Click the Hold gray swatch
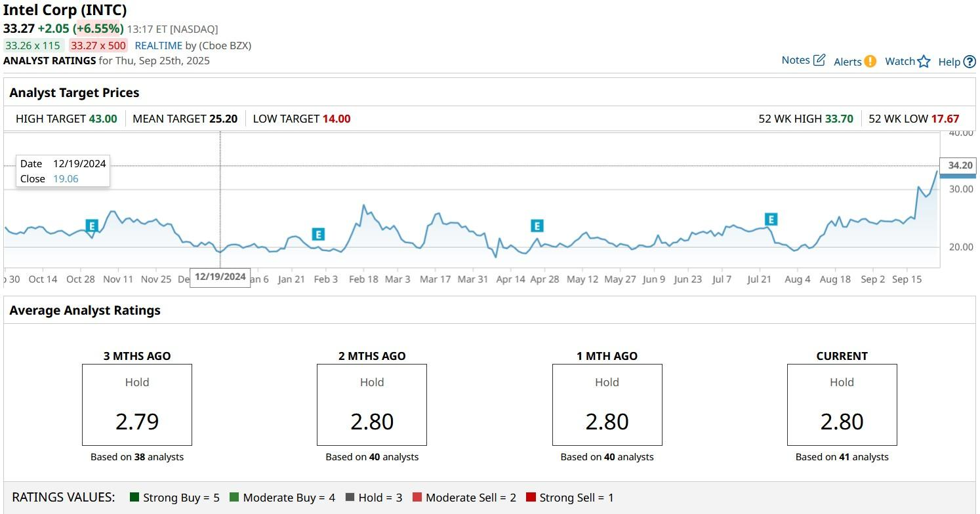The height and width of the screenshot is (514, 980). pos(350,498)
